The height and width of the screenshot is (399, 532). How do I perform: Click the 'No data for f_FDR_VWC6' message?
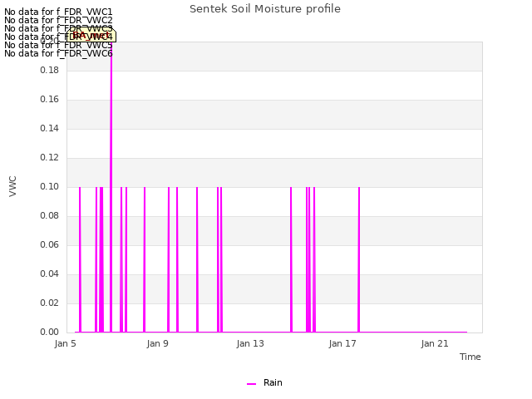click(x=58, y=53)
